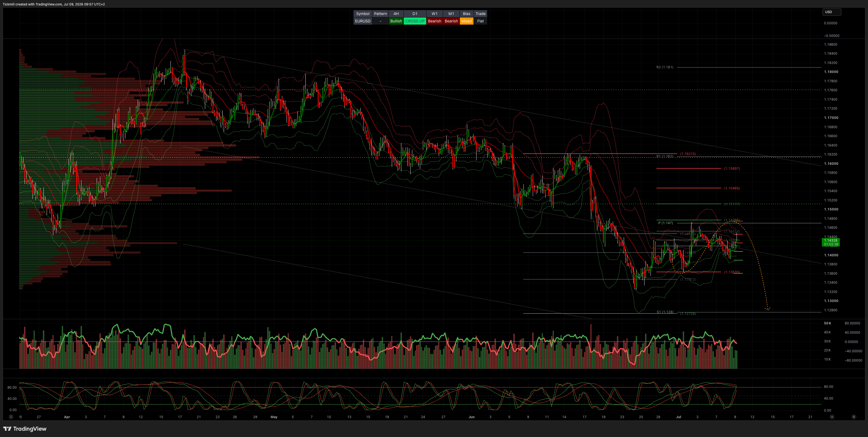Select the 4H header cell
Image resolution: width=868 pixels, height=437 pixels.
pos(396,14)
